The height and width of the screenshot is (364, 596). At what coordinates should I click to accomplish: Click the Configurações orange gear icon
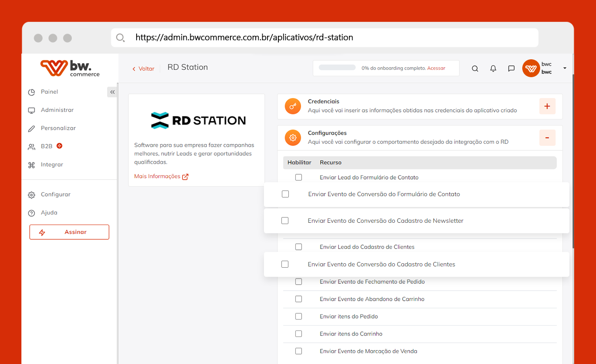(293, 138)
